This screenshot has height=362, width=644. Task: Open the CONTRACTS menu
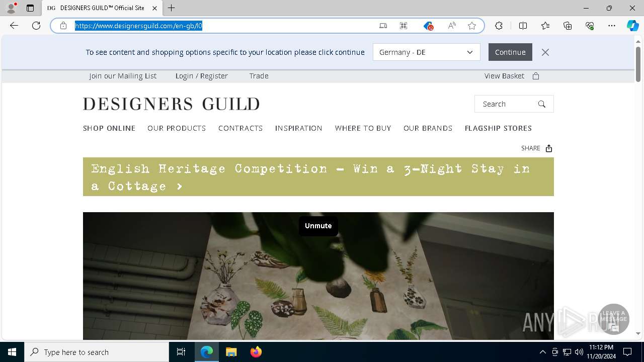point(240,128)
